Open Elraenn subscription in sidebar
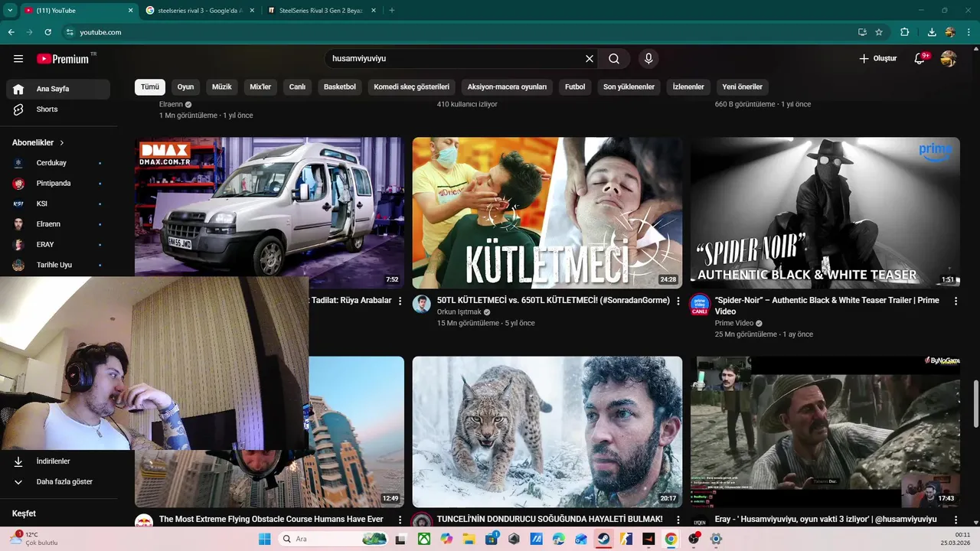980x551 pixels. (58, 224)
